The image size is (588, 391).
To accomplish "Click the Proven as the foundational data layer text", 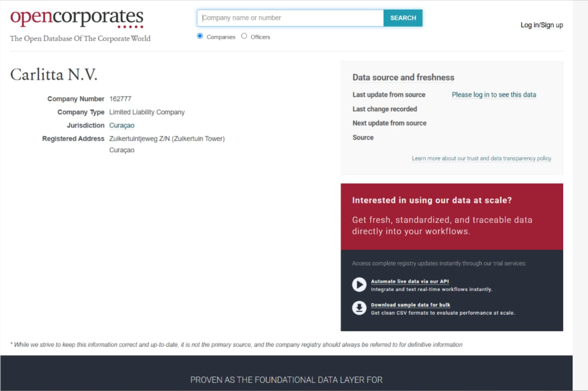I will [x=286, y=380].
